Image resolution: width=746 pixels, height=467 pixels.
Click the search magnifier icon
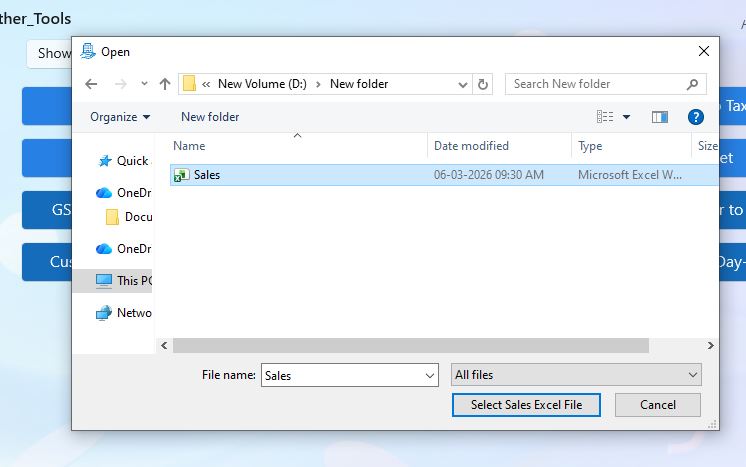692,84
